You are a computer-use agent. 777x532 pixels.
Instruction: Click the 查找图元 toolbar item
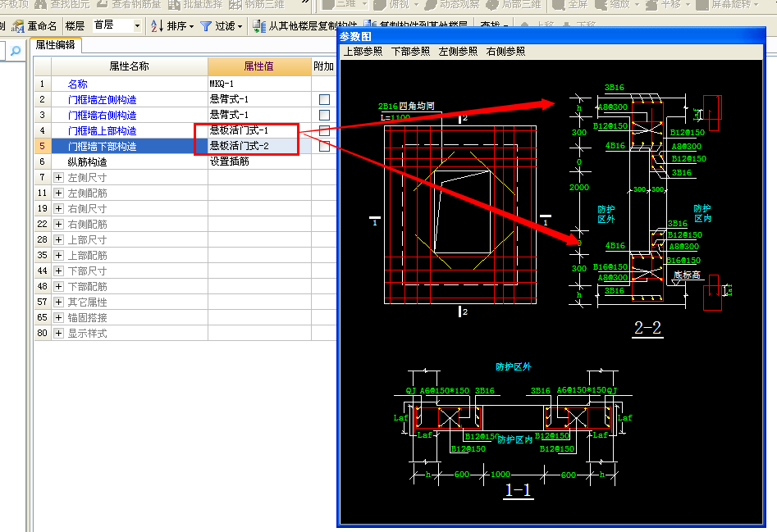point(62,5)
